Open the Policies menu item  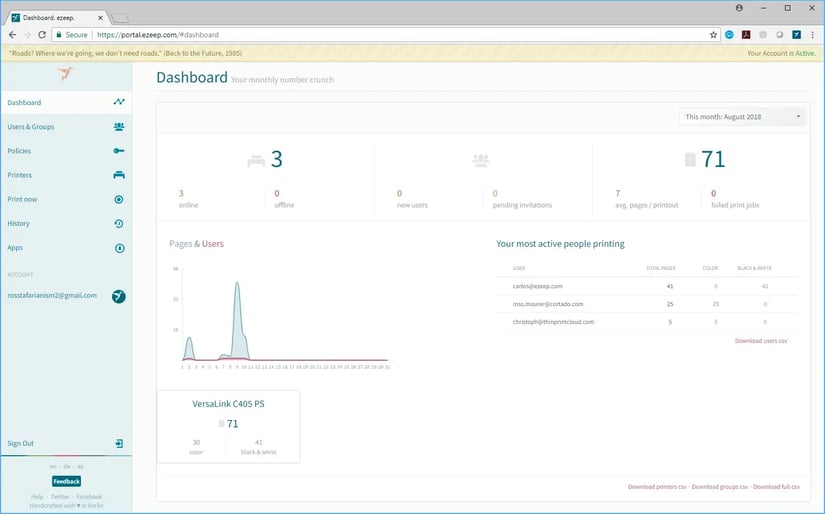pyautogui.click(x=66, y=151)
